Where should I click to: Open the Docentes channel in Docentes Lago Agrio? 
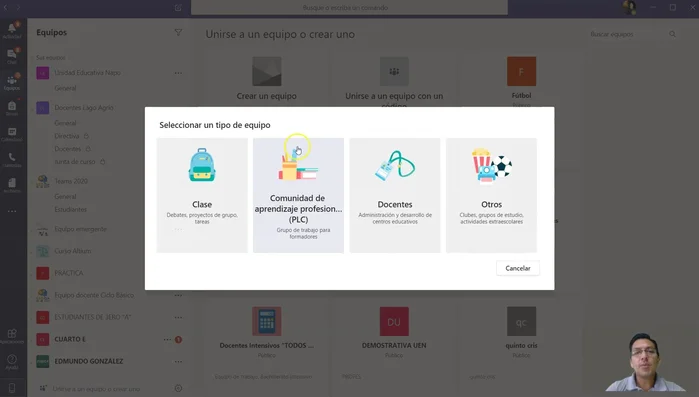68,149
